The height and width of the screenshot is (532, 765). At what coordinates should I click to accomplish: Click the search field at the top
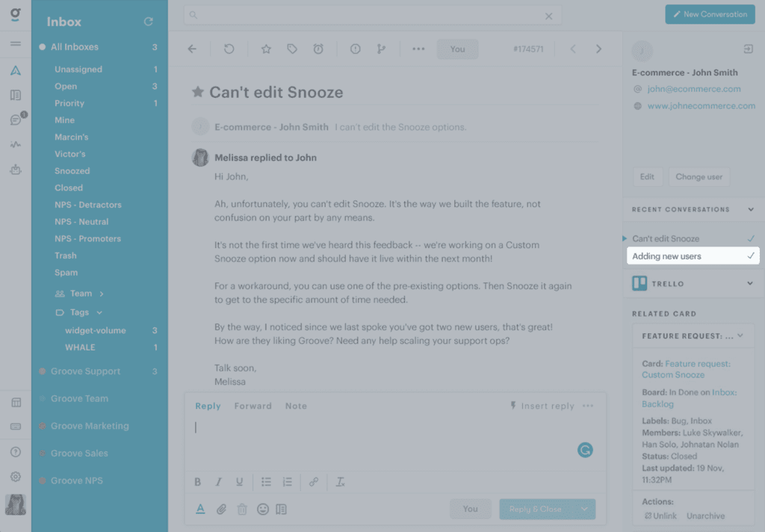point(373,15)
